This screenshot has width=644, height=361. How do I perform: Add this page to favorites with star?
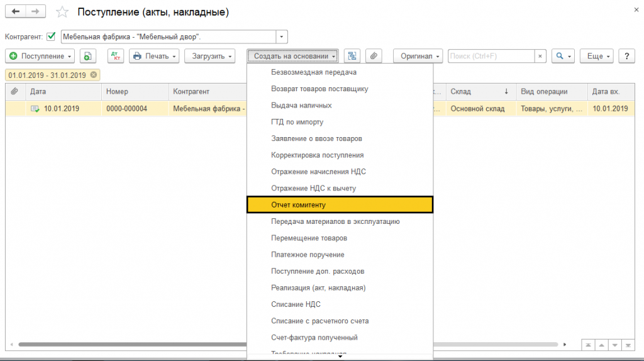[62, 12]
